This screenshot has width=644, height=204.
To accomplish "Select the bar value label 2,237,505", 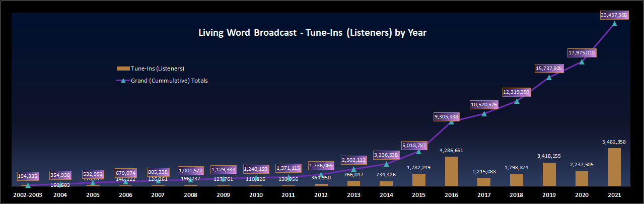I will [x=582, y=165].
